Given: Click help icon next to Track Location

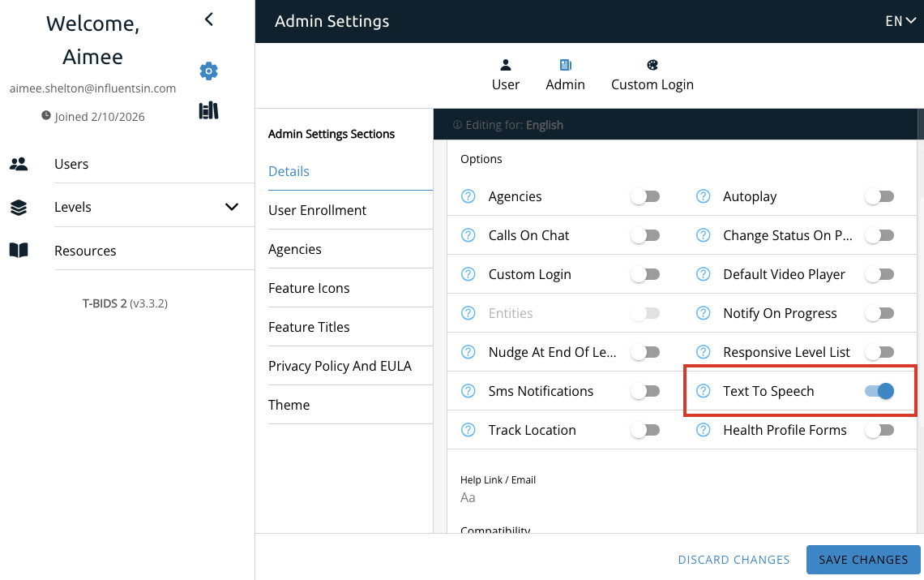Looking at the screenshot, I should (x=468, y=430).
